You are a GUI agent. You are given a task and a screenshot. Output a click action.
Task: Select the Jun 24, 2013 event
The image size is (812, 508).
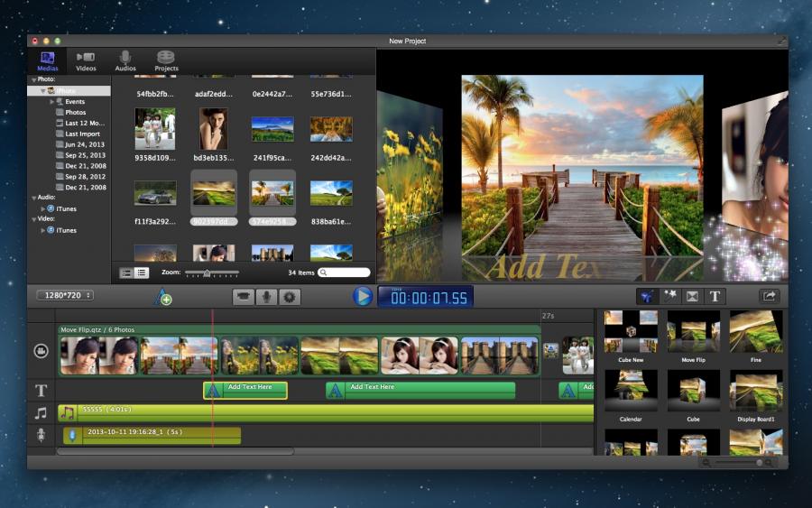[80, 144]
